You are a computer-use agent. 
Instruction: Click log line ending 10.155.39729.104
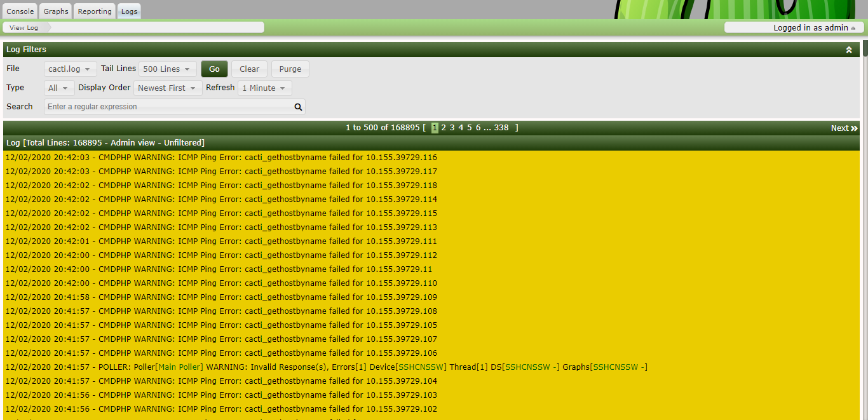click(x=221, y=381)
